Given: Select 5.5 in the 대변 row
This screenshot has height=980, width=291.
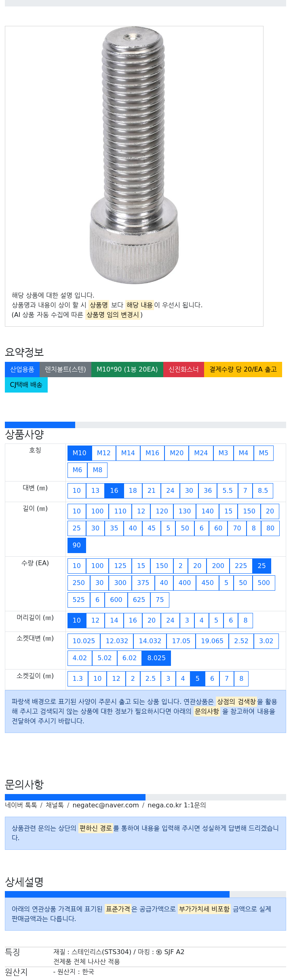Looking at the screenshot, I should coord(228,491).
